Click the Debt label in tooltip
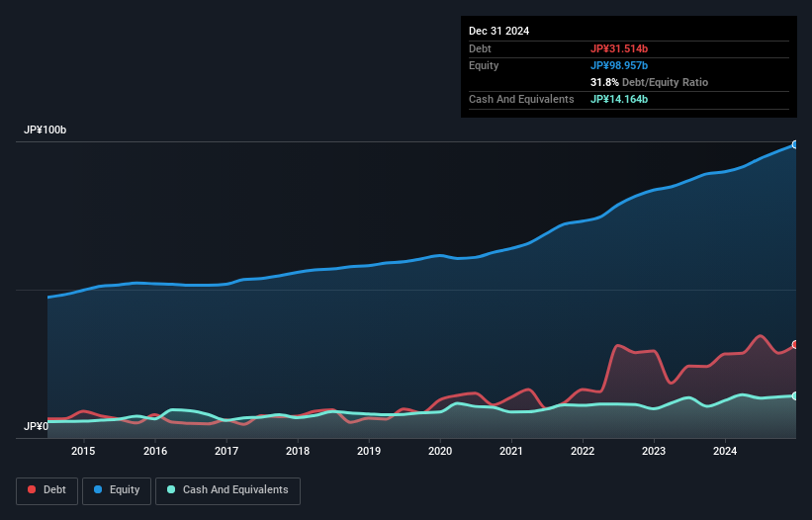This screenshot has height=520, width=812. tap(480, 48)
